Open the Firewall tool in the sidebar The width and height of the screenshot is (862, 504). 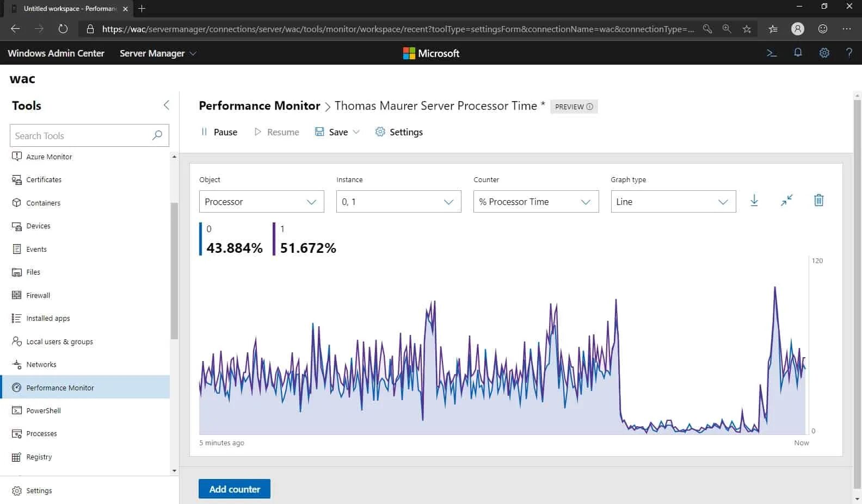pos(38,295)
